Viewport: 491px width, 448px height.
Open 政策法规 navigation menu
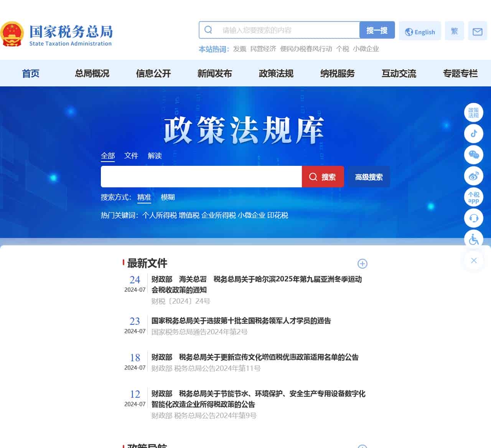click(276, 73)
